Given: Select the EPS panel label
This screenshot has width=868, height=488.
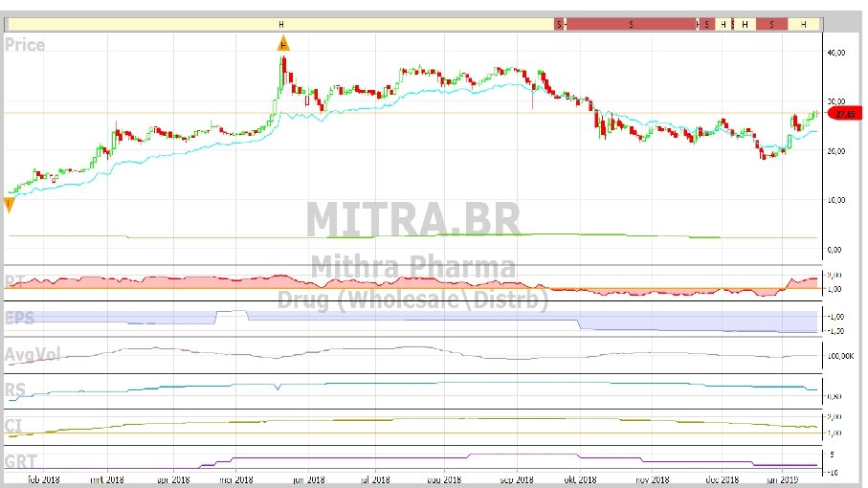Looking at the screenshot, I should [19, 318].
